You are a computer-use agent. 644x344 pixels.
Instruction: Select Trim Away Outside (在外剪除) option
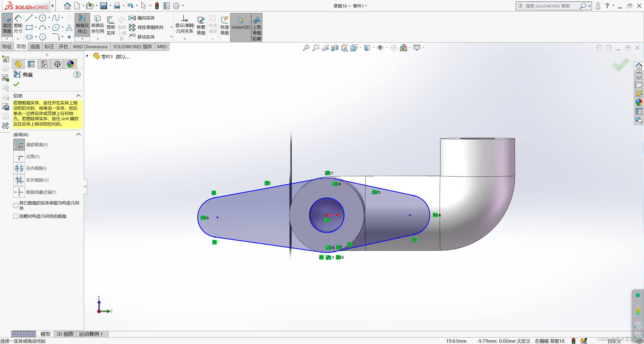pyautogui.click(x=19, y=180)
